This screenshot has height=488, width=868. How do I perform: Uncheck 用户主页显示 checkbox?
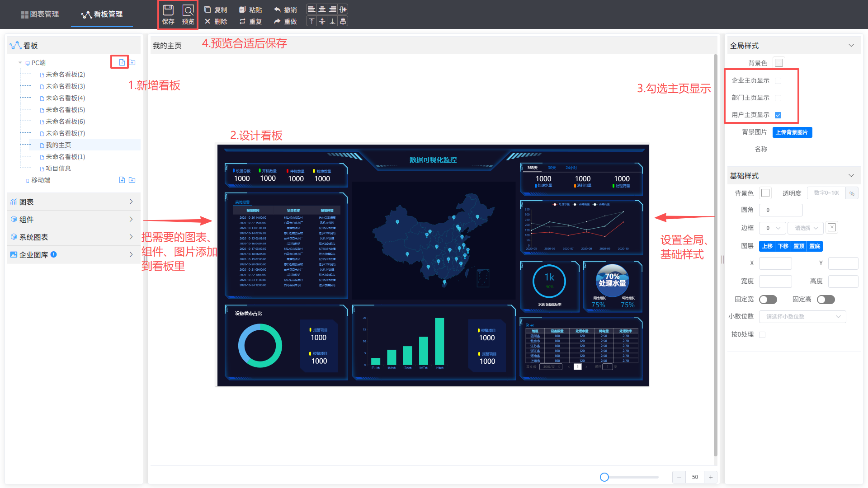pos(778,115)
